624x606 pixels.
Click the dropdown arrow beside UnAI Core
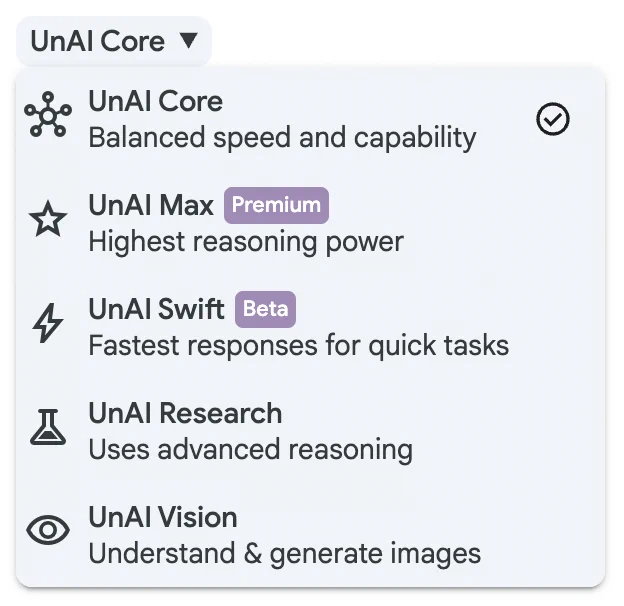point(188,41)
